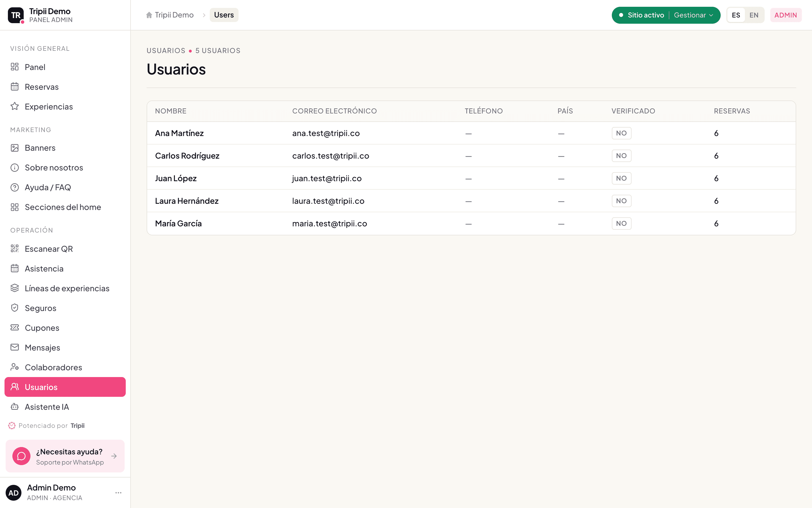
Task: Click laura.test@tripii.co email cell
Action: pos(328,201)
